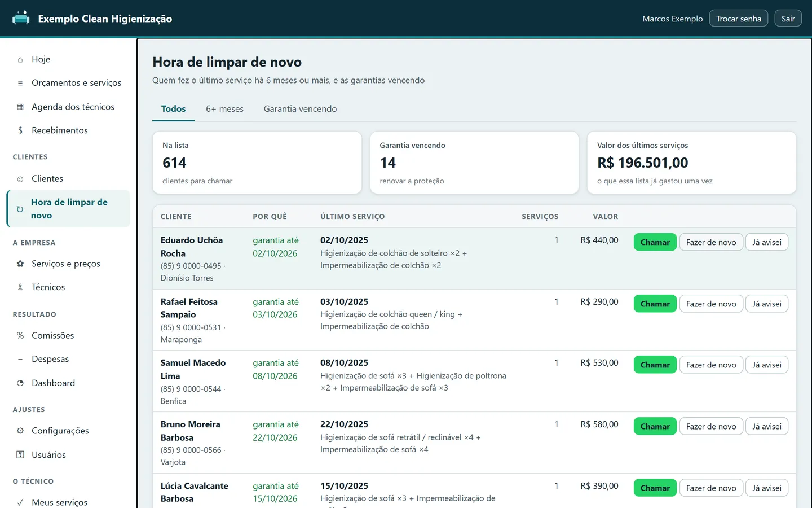Screen dimensions: 812x508
Task: Click the percent icon beside Comissões
Action: pos(20,335)
